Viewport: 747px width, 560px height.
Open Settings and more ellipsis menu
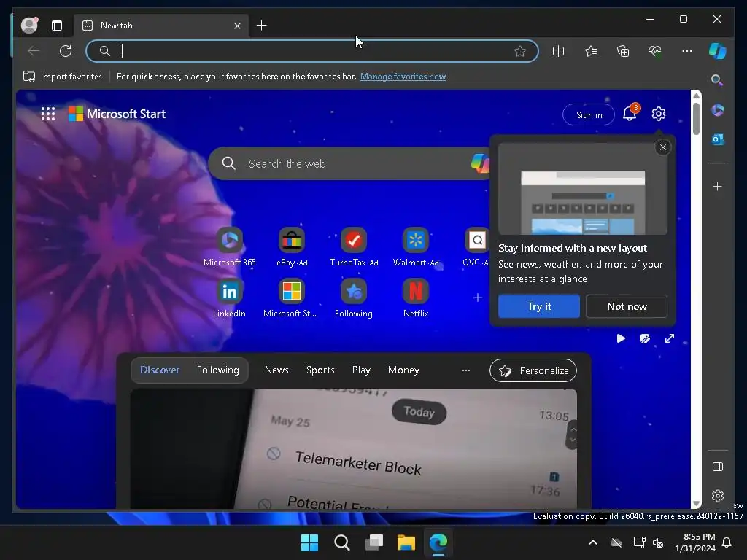[687, 51]
